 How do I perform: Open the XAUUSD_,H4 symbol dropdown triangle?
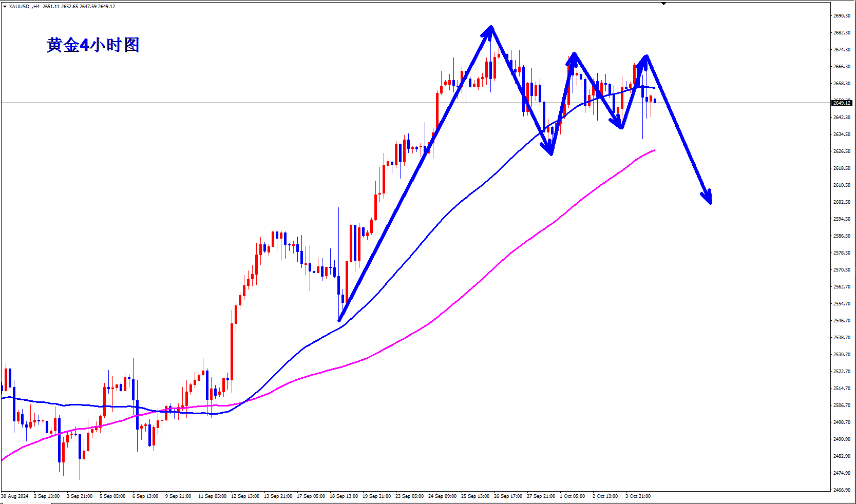click(x=5, y=7)
